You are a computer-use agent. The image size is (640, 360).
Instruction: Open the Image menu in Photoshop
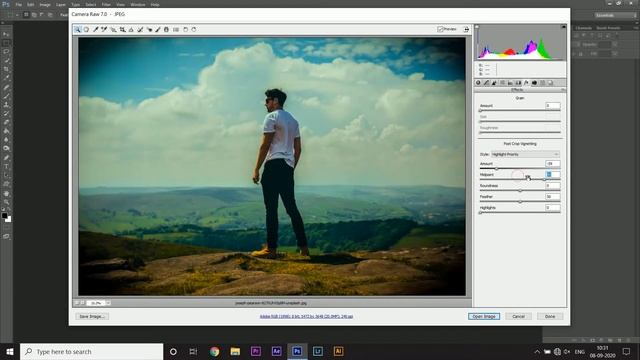click(45, 4)
